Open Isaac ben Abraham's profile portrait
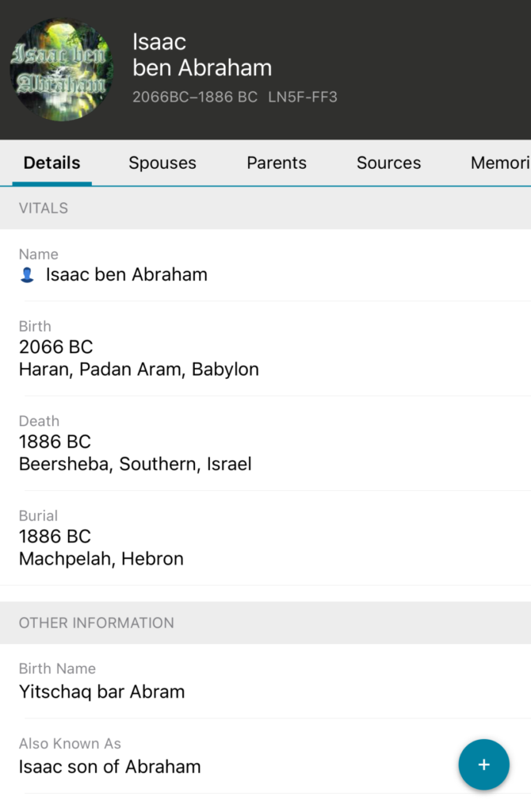The width and height of the screenshot is (531, 812). [61, 70]
